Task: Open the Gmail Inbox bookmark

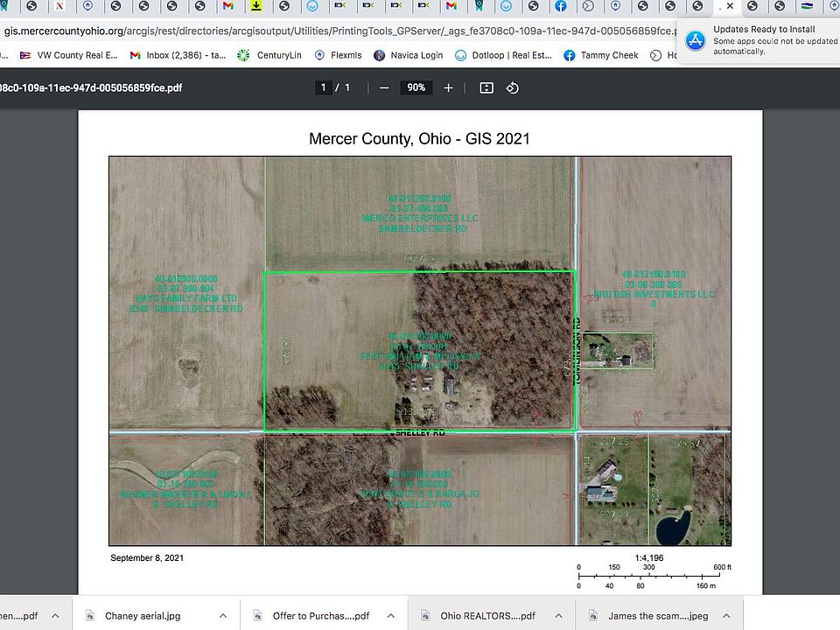Action: pyautogui.click(x=177, y=55)
